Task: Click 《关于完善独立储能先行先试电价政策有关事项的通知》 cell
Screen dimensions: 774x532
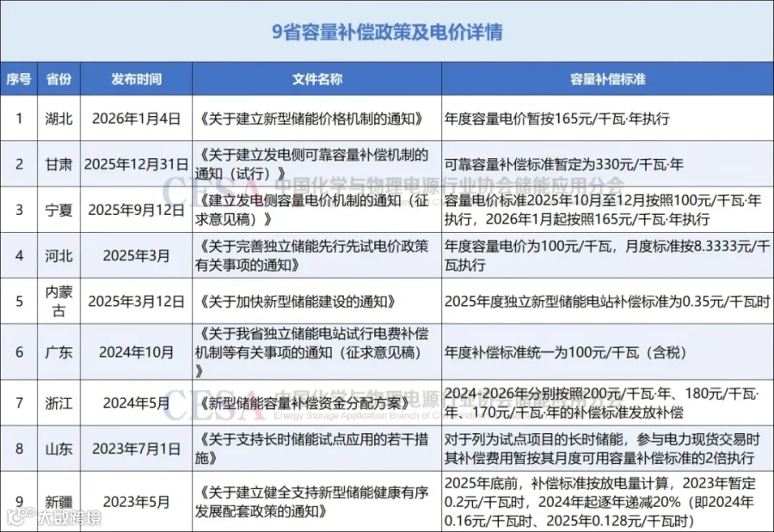Action: [x=316, y=255]
